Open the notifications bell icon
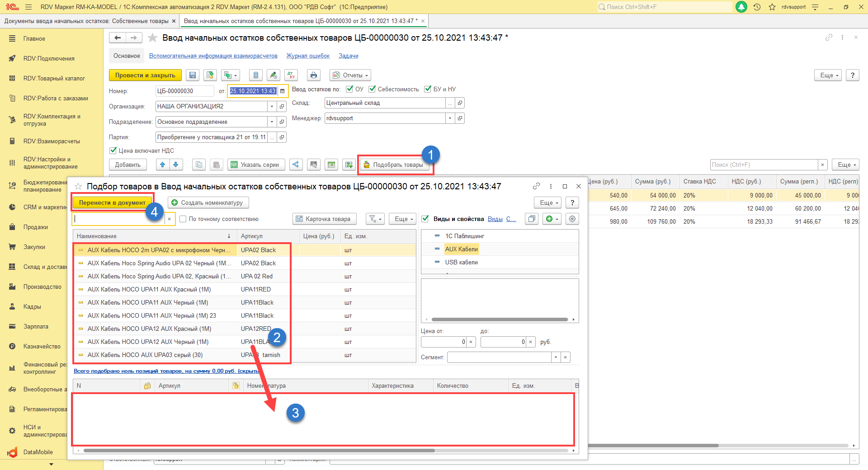Viewport: 868px width, 470px height. 741,7
